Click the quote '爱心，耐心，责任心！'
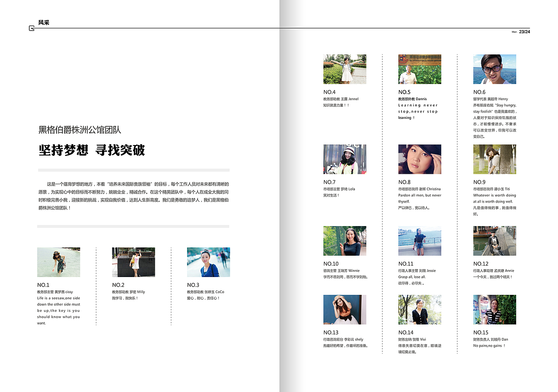 click(204, 298)
